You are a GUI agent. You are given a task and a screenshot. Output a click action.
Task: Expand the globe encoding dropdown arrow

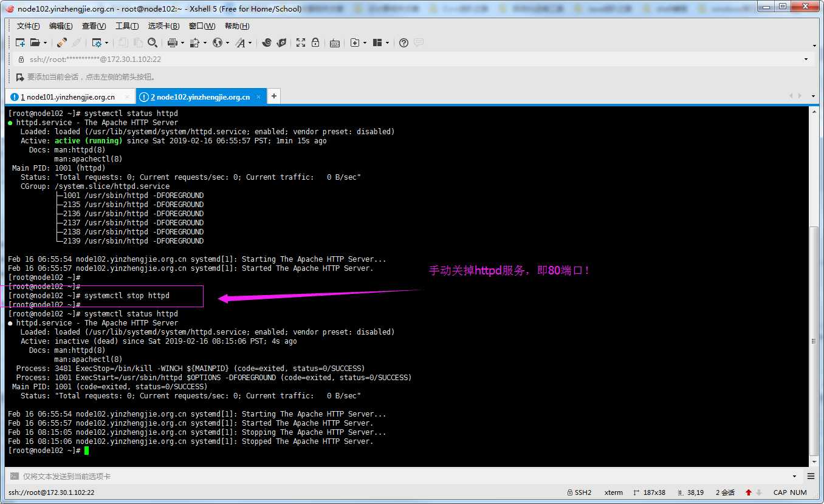coord(227,43)
